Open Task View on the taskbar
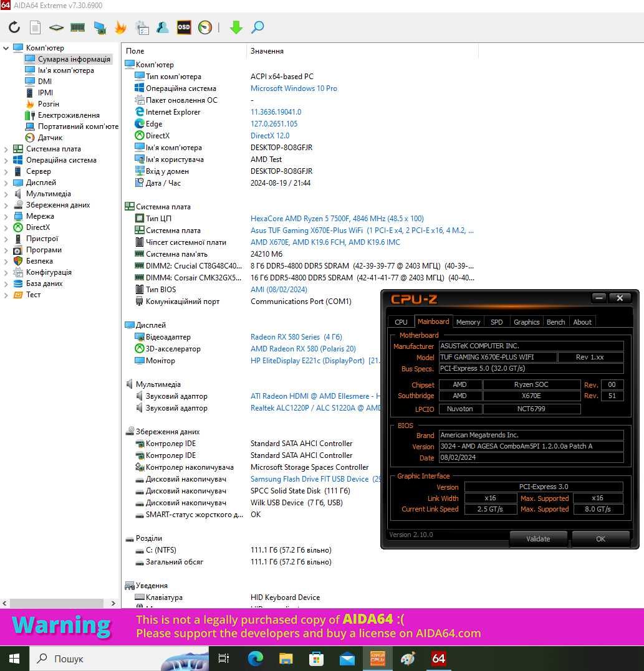 coord(224,659)
